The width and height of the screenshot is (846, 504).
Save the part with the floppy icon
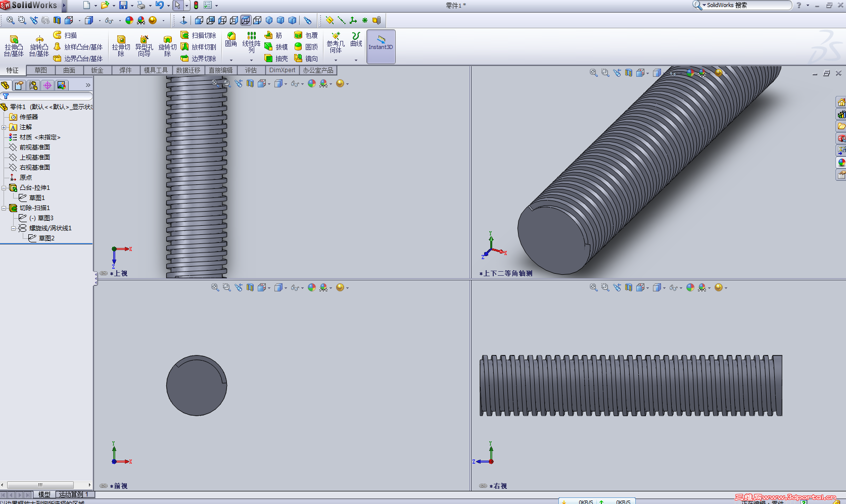(123, 5)
